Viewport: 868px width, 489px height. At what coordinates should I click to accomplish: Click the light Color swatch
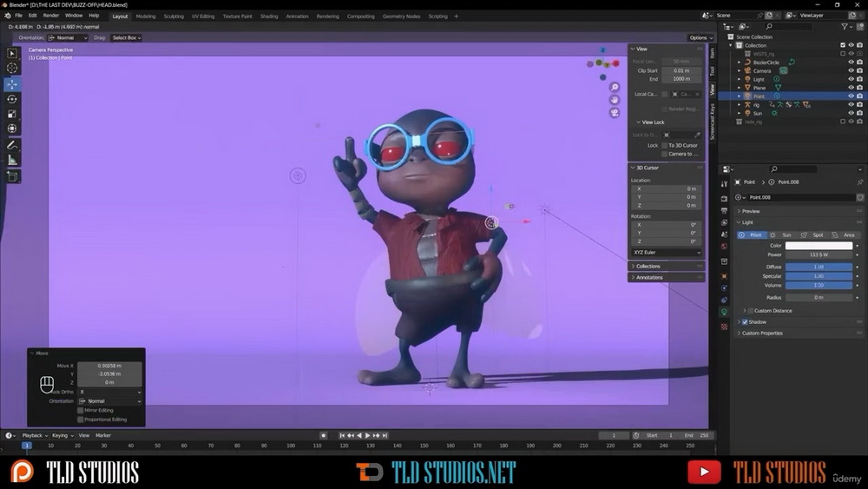pos(819,246)
